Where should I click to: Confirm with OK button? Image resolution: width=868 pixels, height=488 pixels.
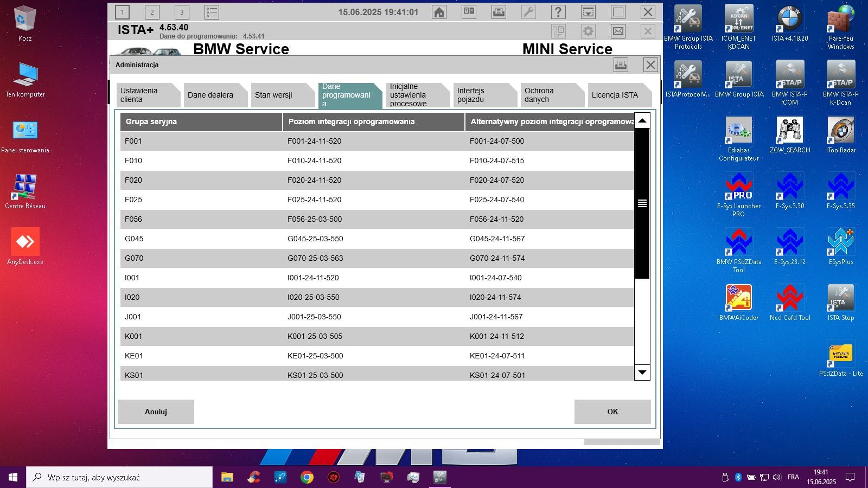612,412
